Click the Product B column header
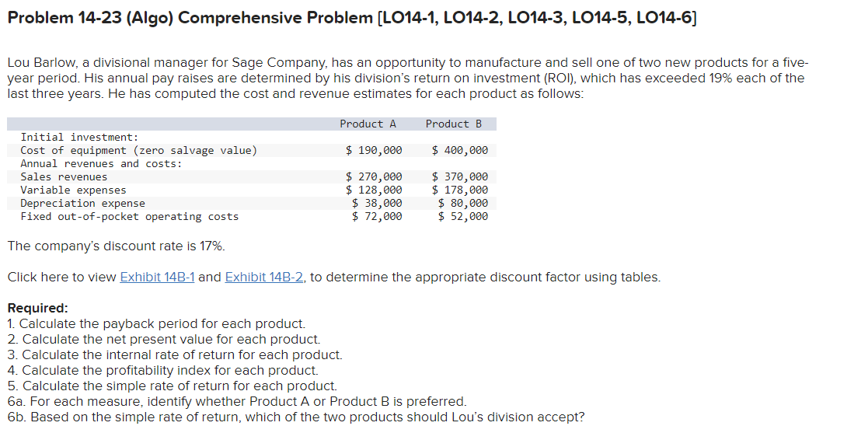The image size is (868, 433). (x=453, y=124)
